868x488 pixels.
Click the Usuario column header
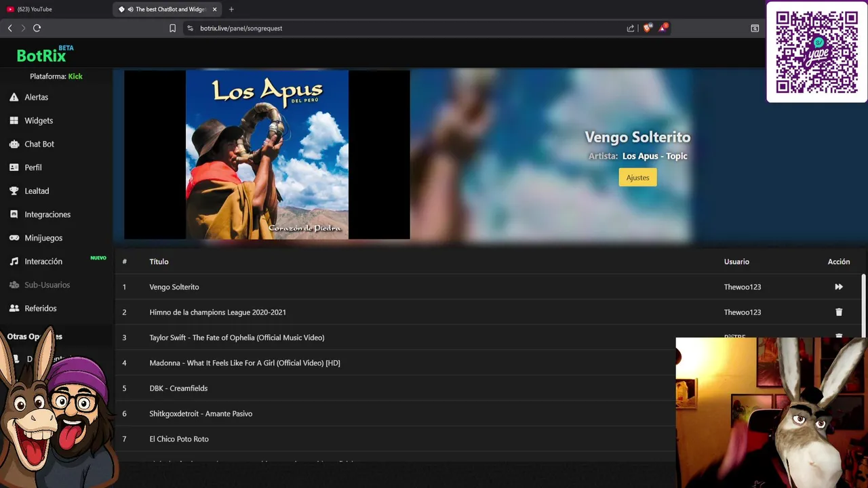click(x=736, y=262)
